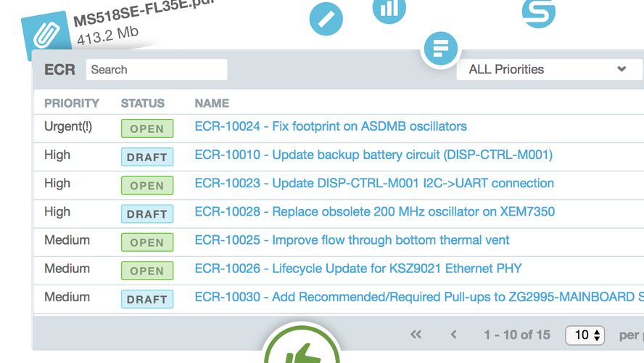Screen dimensions: 644x363
Task: Click the Urgent(!) priority cell
Action: click(x=68, y=126)
